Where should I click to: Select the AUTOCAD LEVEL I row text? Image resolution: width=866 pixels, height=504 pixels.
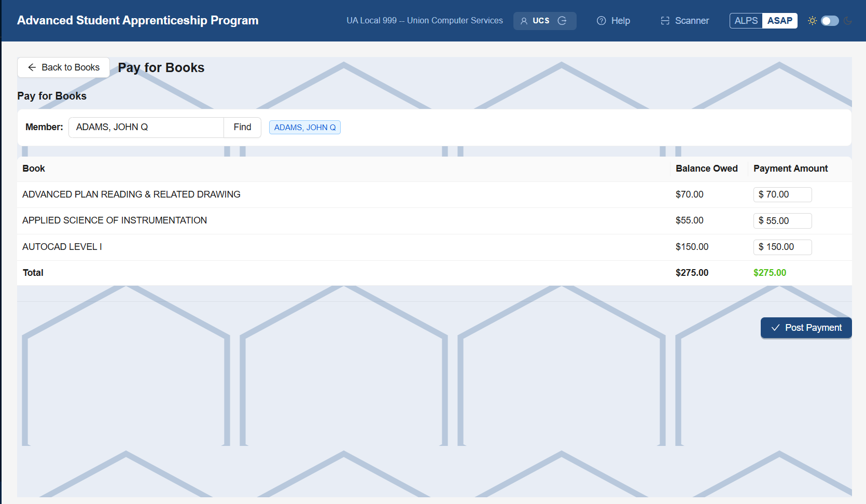[x=62, y=247]
